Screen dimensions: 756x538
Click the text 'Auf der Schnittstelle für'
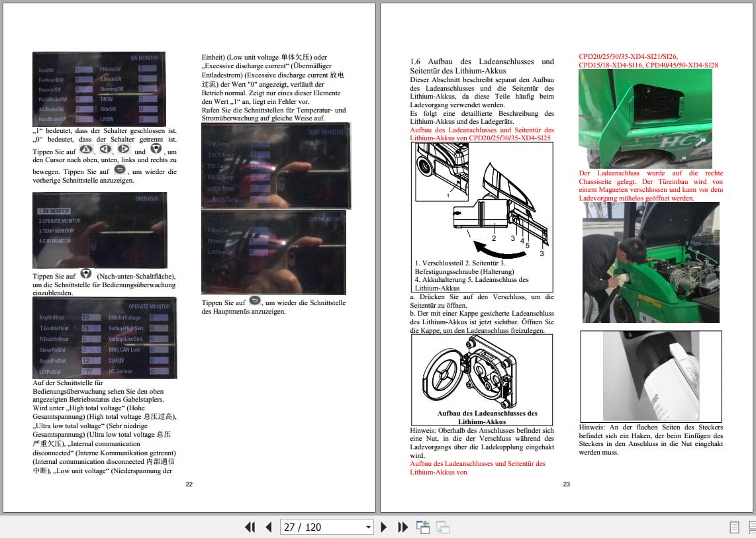(68, 382)
